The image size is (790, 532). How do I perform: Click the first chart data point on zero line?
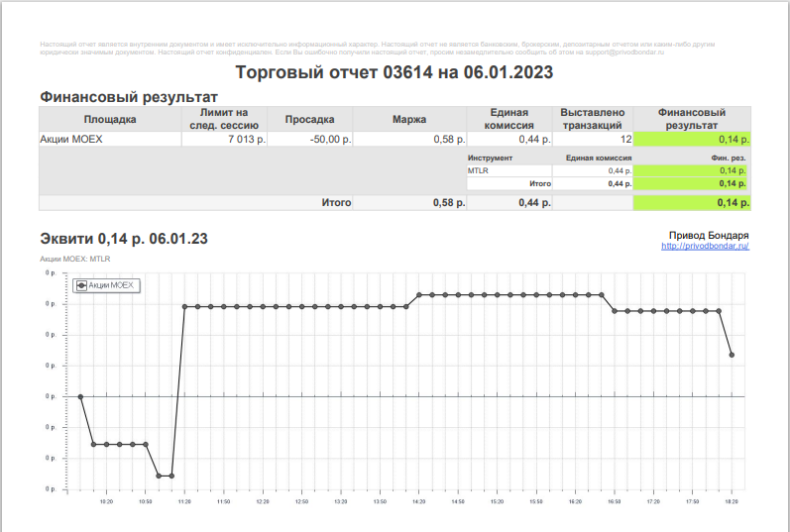click(x=80, y=397)
